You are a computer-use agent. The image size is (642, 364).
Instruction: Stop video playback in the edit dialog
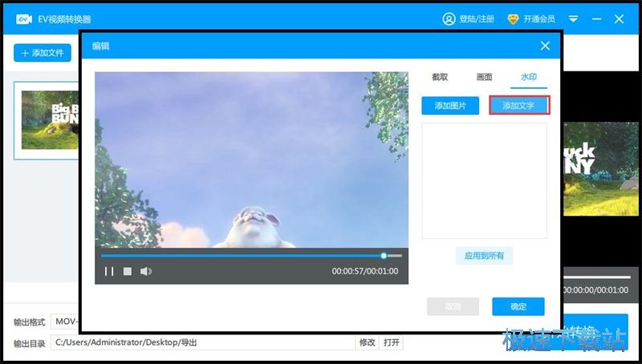click(128, 271)
